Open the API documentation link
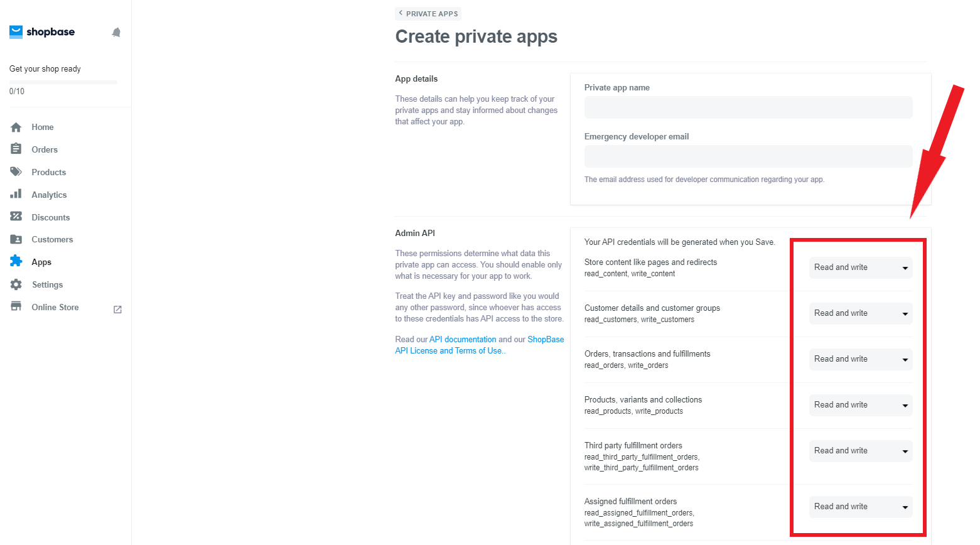 (463, 339)
